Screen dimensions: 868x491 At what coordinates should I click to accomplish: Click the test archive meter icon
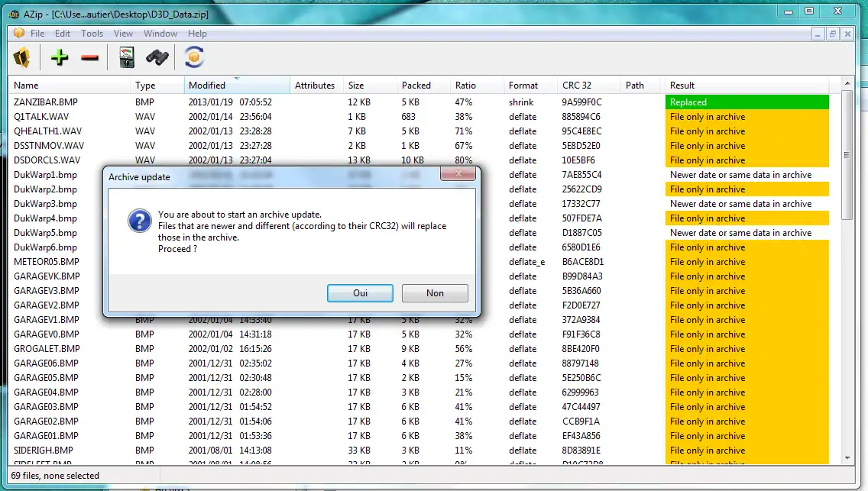(x=127, y=57)
